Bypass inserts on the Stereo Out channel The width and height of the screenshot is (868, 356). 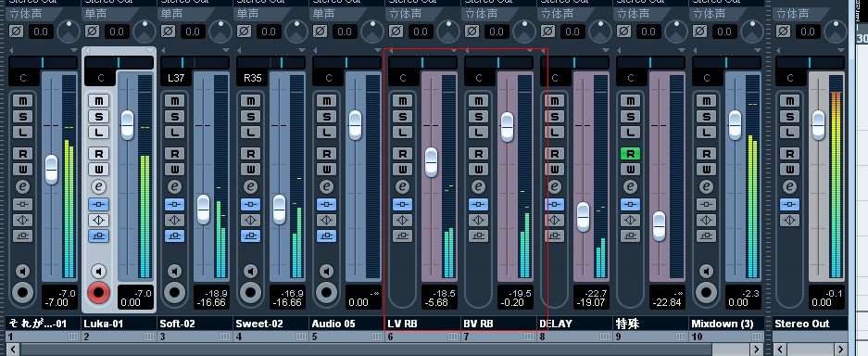pyautogui.click(x=789, y=204)
